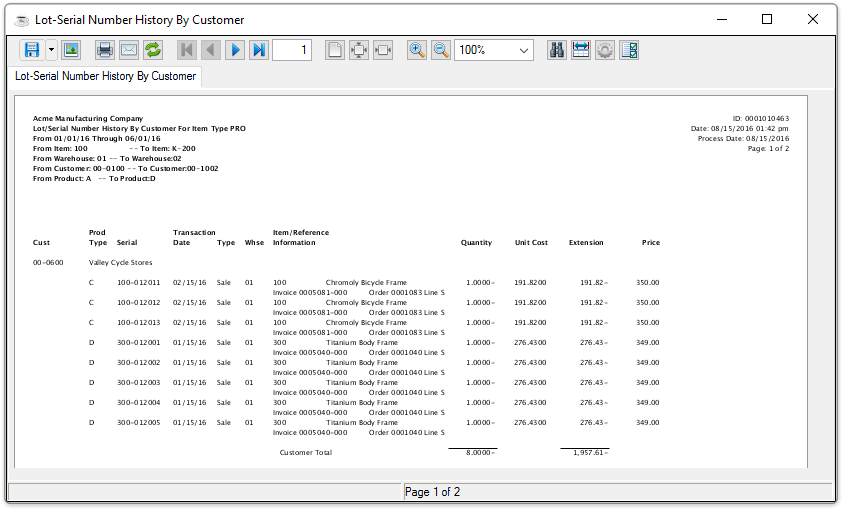Email the report via envelope icon
This screenshot has width=846, height=512.
tap(129, 50)
